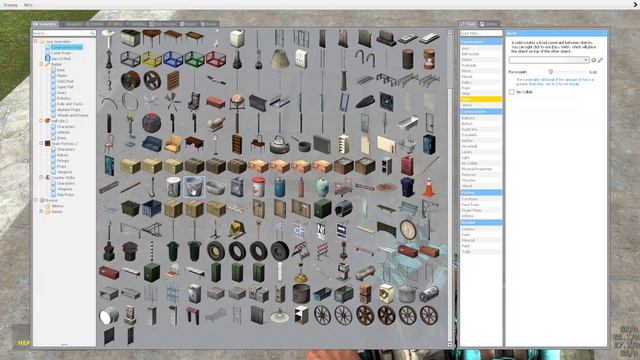Choose the Physical Properties tool
Image resolution: width=640 pixels, height=360 pixels.
click(481, 169)
